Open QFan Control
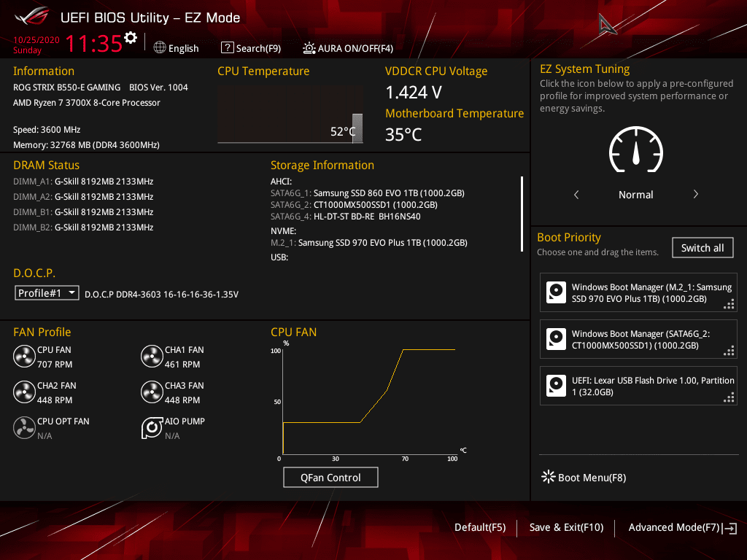This screenshot has height=560, width=747. click(330, 477)
